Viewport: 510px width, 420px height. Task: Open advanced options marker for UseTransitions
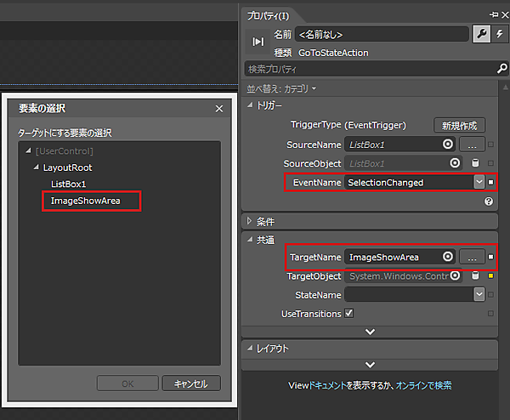click(490, 314)
